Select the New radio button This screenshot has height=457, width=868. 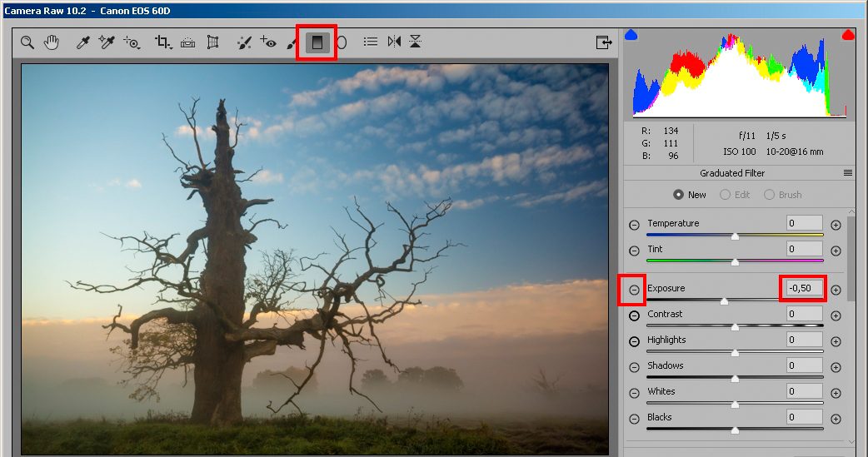tap(678, 195)
